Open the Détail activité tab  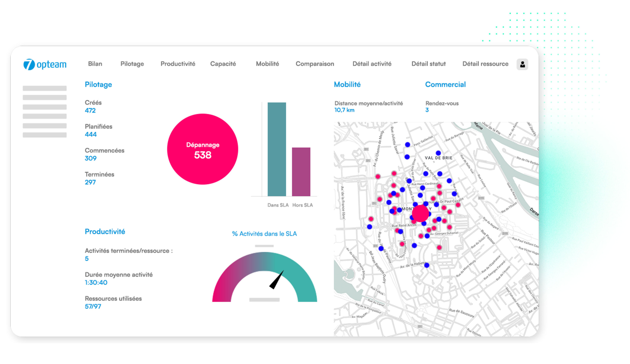372,64
